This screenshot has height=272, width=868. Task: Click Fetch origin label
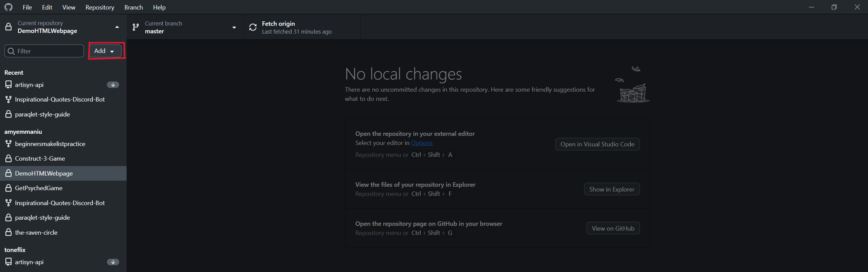point(278,23)
